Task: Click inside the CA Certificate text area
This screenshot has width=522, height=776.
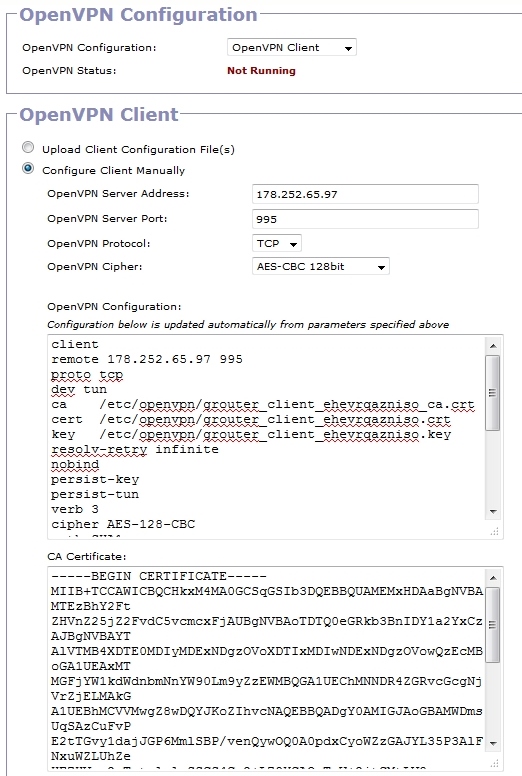Action: [x=267, y=668]
